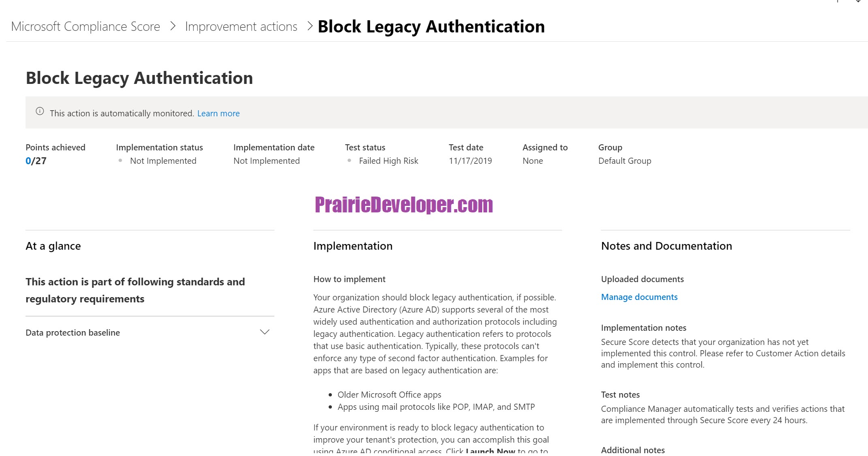Click the 0/27 points achieved value
This screenshot has width=868, height=456.
(36, 161)
